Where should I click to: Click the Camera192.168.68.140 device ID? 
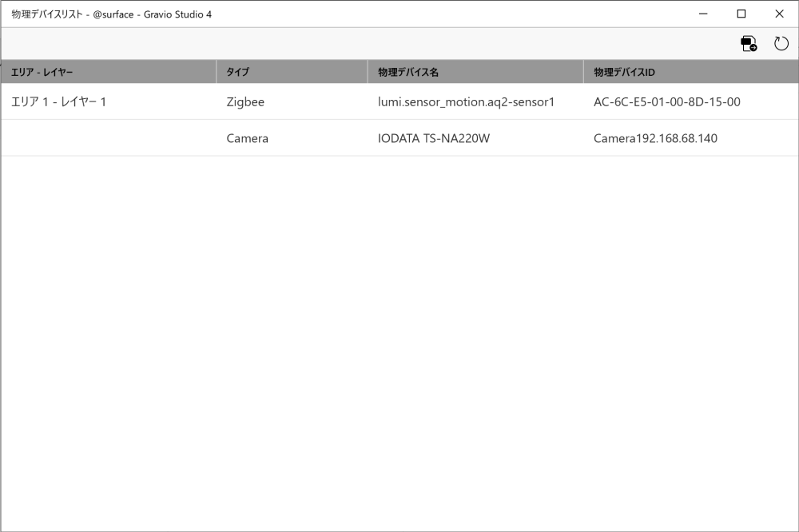point(655,138)
